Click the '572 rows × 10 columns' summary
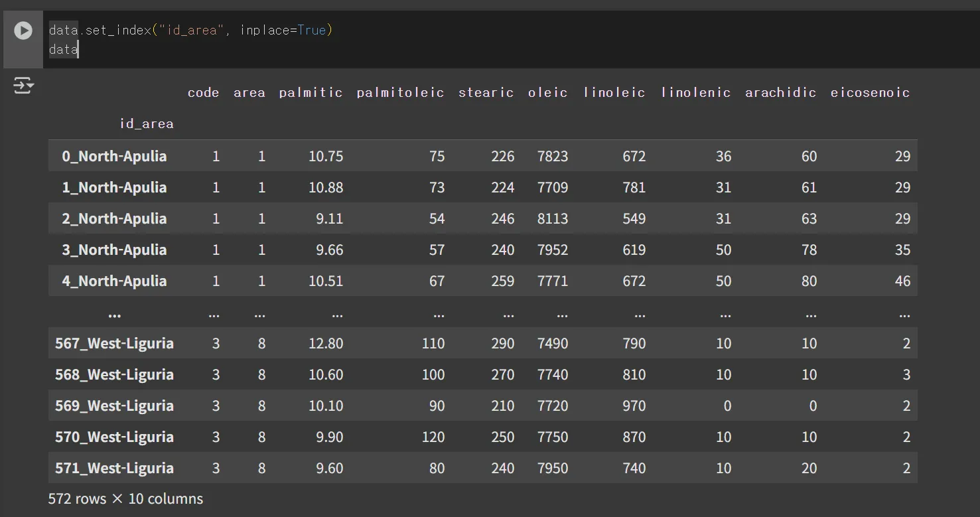The height and width of the screenshot is (517, 980). [x=125, y=499]
